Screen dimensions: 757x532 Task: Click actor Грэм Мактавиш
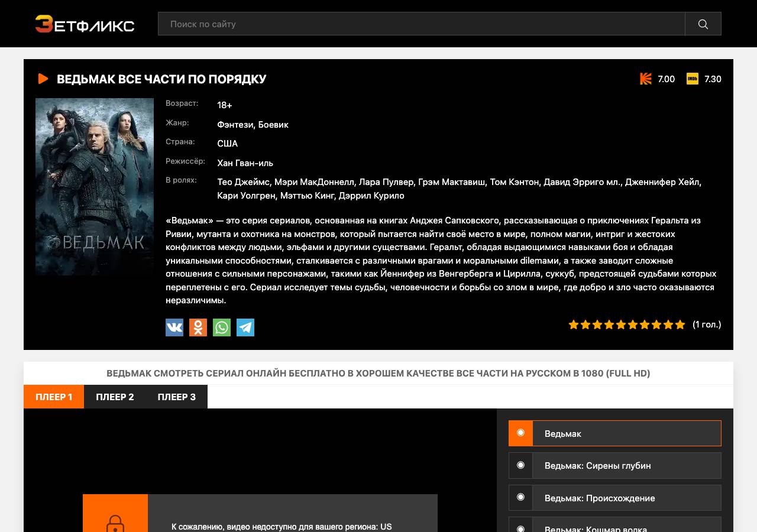point(451,182)
